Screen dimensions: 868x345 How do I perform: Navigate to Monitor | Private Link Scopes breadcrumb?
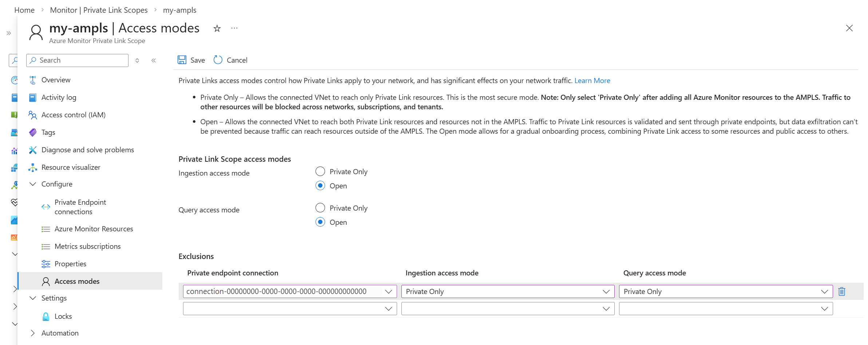pos(99,10)
